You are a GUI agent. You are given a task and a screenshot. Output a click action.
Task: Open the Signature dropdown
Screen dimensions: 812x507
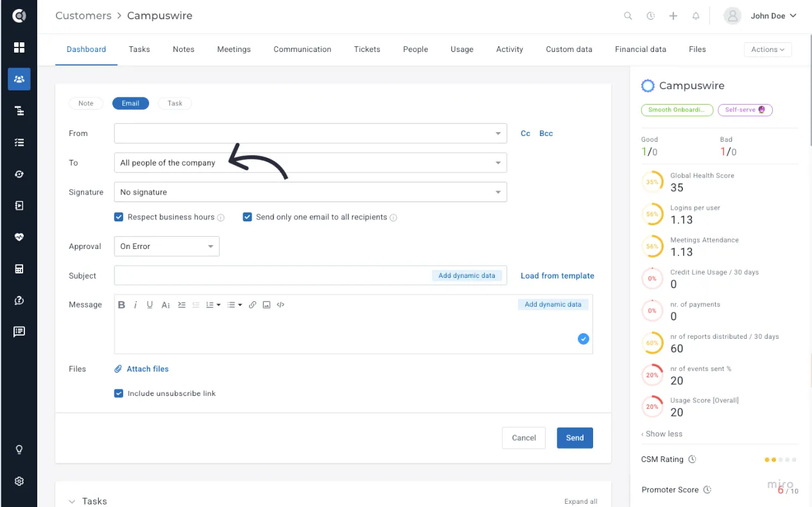tap(311, 192)
